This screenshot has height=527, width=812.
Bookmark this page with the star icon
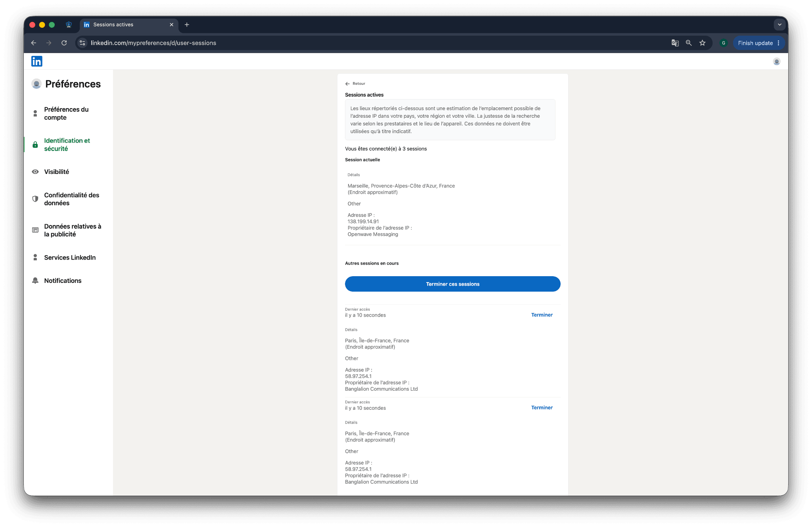703,43
